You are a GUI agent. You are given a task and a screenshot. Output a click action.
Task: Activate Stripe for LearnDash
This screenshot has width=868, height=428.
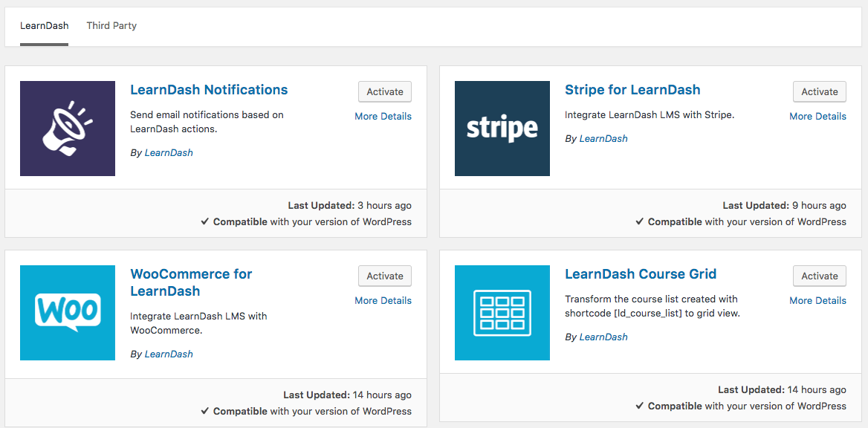(x=819, y=91)
